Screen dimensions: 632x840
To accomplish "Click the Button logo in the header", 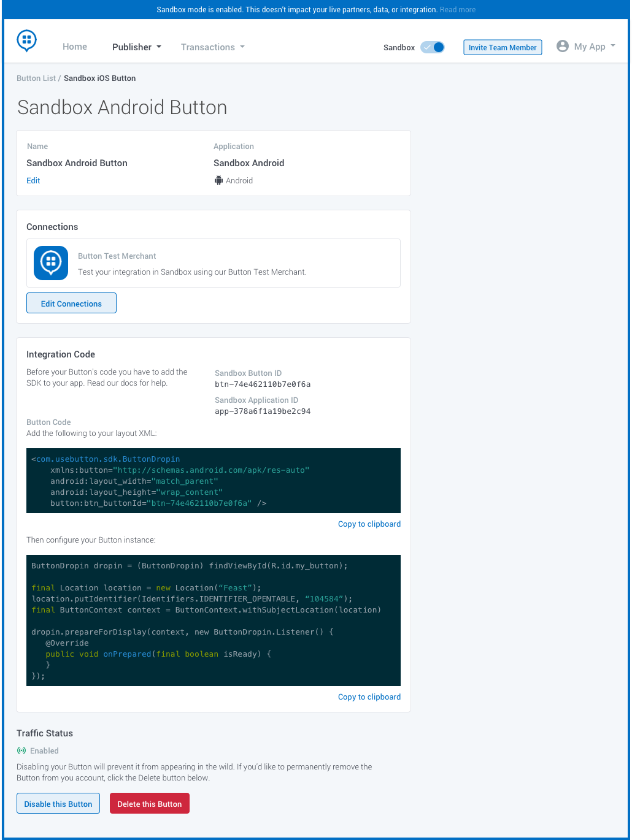I will (x=26, y=41).
